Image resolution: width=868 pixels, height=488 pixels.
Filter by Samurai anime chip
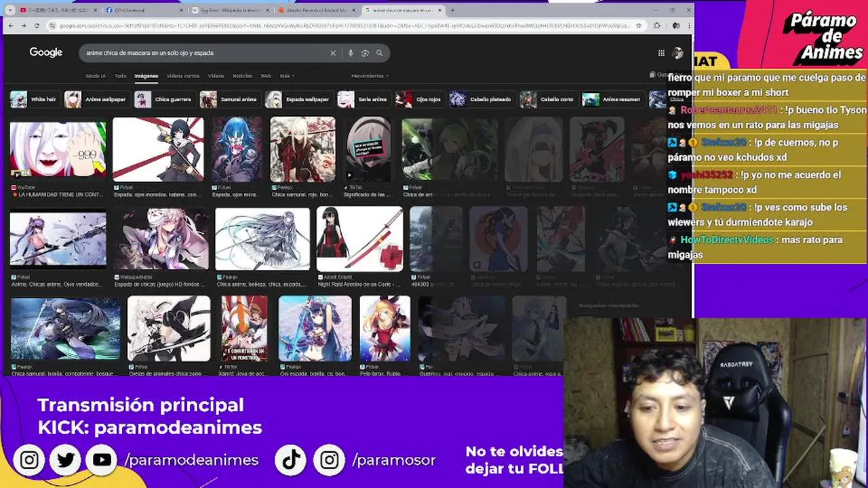point(229,100)
